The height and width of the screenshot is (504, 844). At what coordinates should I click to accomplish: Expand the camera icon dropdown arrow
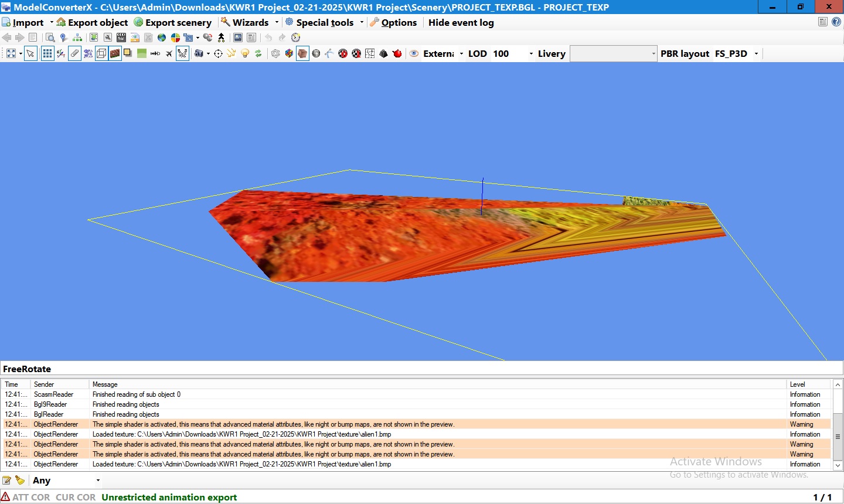(x=208, y=53)
